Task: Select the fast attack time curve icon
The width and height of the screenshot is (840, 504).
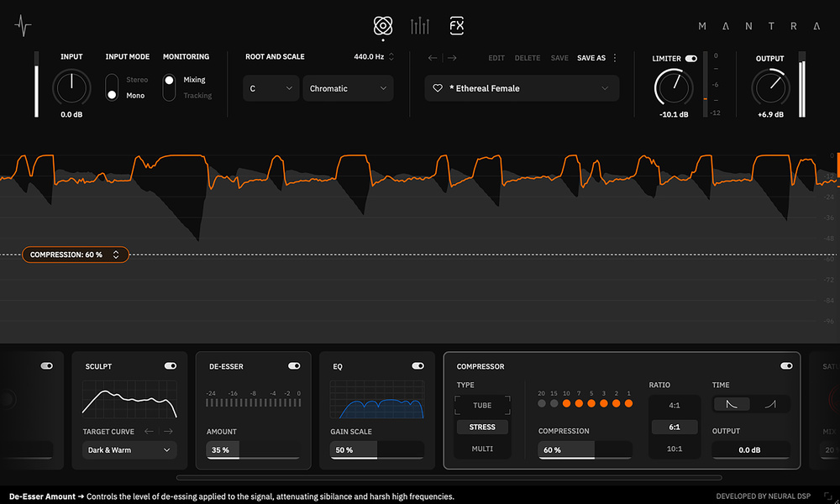Action: point(731,405)
